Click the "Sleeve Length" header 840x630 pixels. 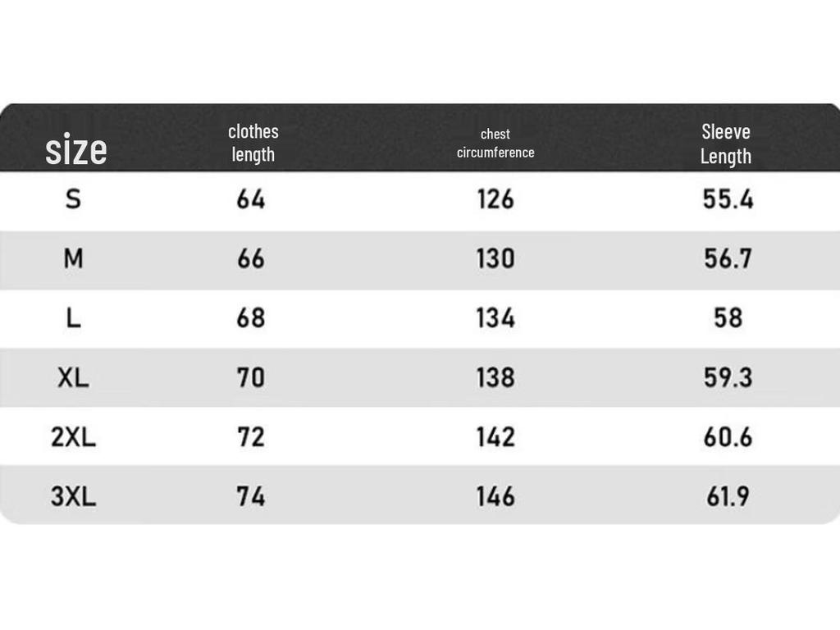point(726,144)
